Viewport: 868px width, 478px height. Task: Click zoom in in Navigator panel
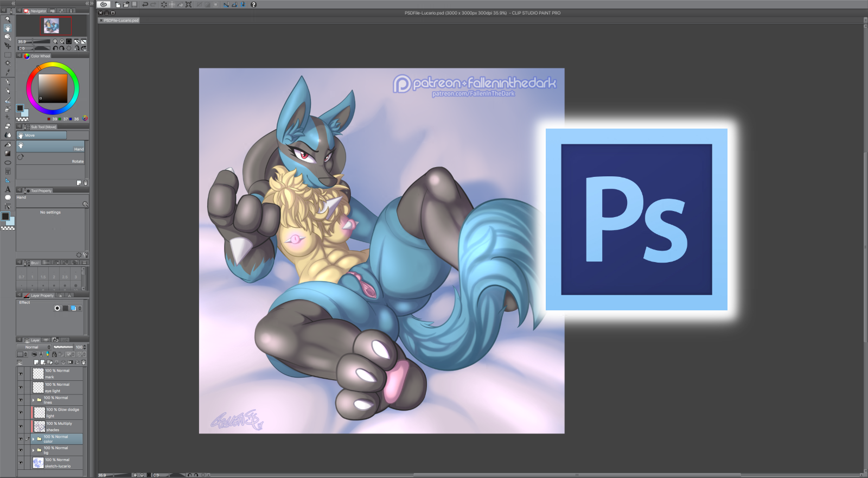click(62, 41)
